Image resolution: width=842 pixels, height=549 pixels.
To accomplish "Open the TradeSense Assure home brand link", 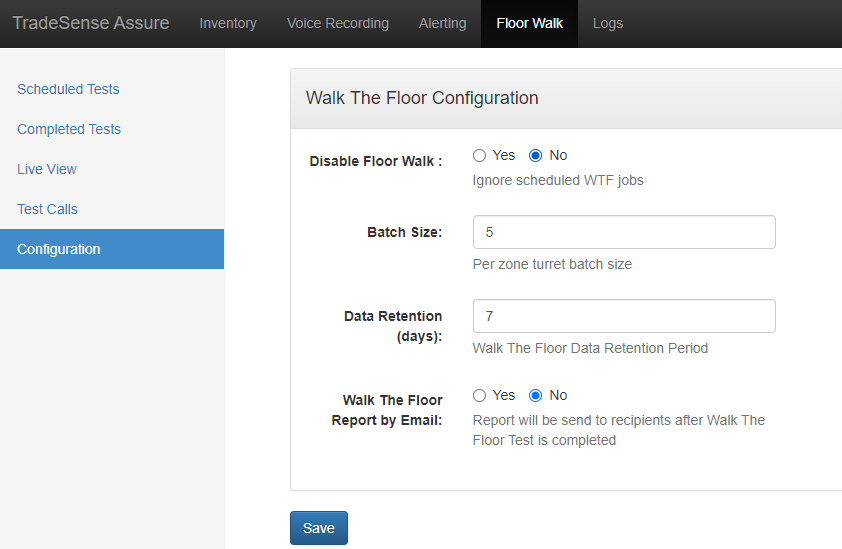I will point(90,23).
